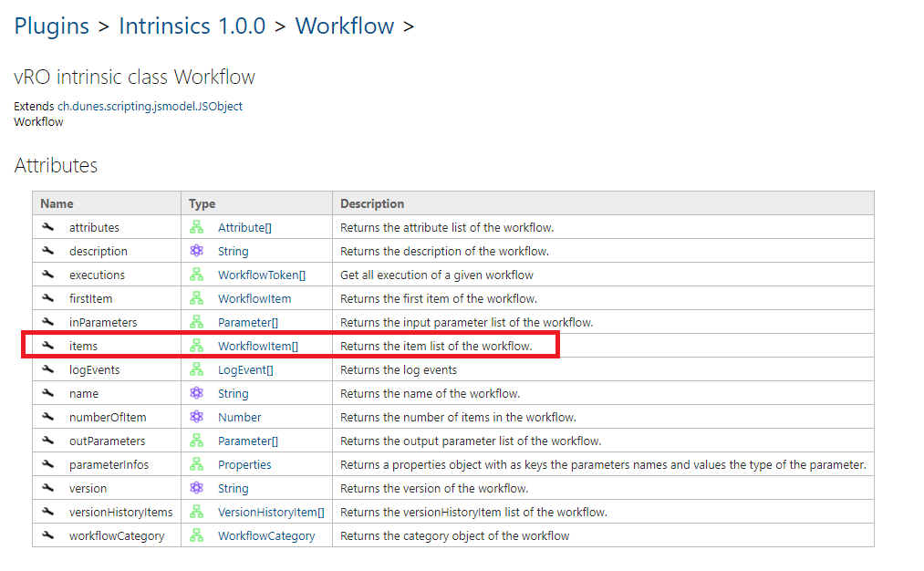This screenshot has width=924, height=571.
Task: Click the purple type icon beside Number
Action: point(196,417)
